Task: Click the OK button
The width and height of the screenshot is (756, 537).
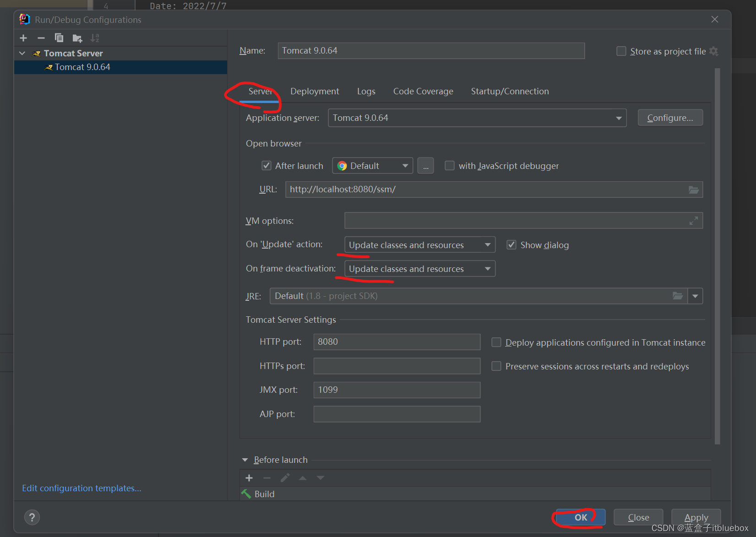Action: pyautogui.click(x=581, y=517)
